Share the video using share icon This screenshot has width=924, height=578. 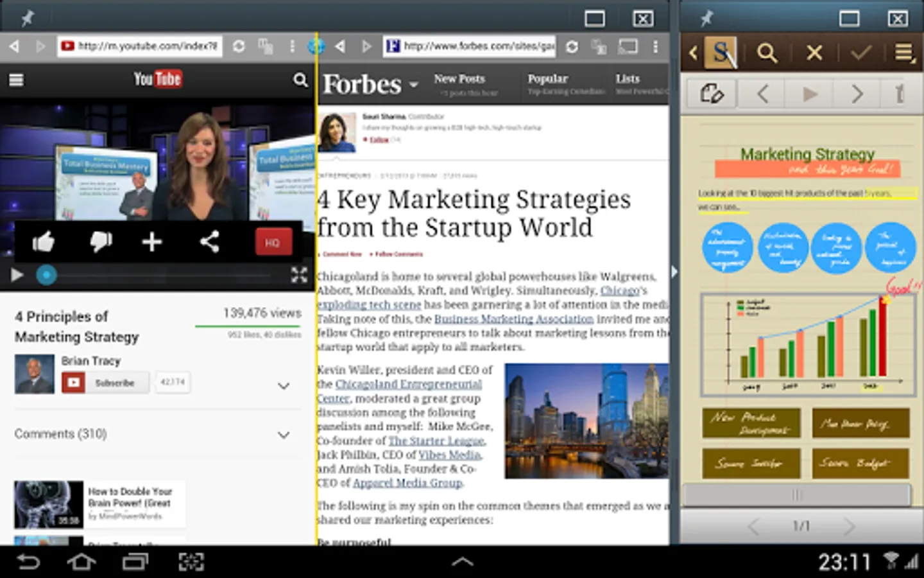coord(209,242)
